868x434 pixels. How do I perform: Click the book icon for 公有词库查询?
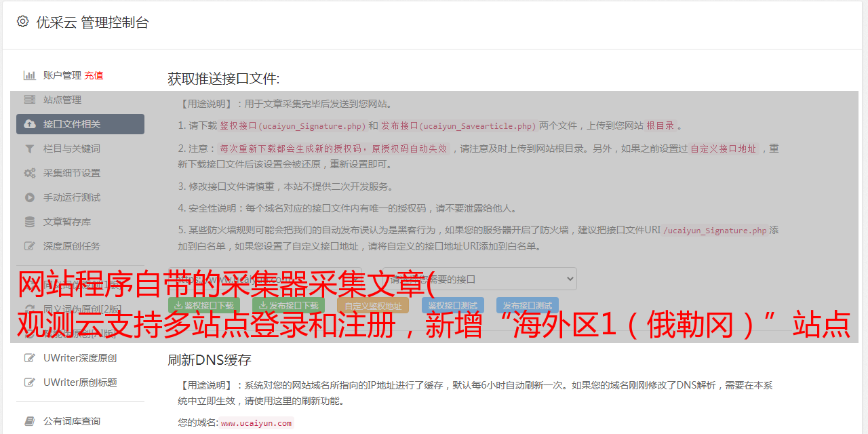[x=30, y=421]
